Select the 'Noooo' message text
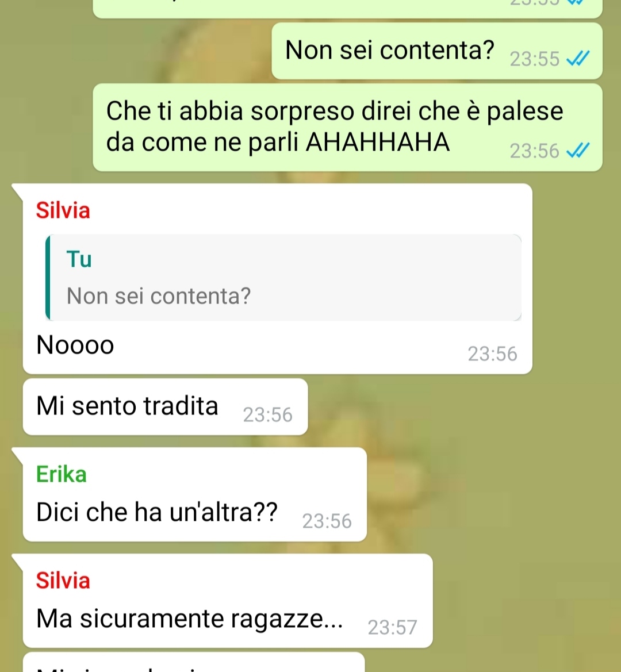The image size is (621, 672). (75, 345)
